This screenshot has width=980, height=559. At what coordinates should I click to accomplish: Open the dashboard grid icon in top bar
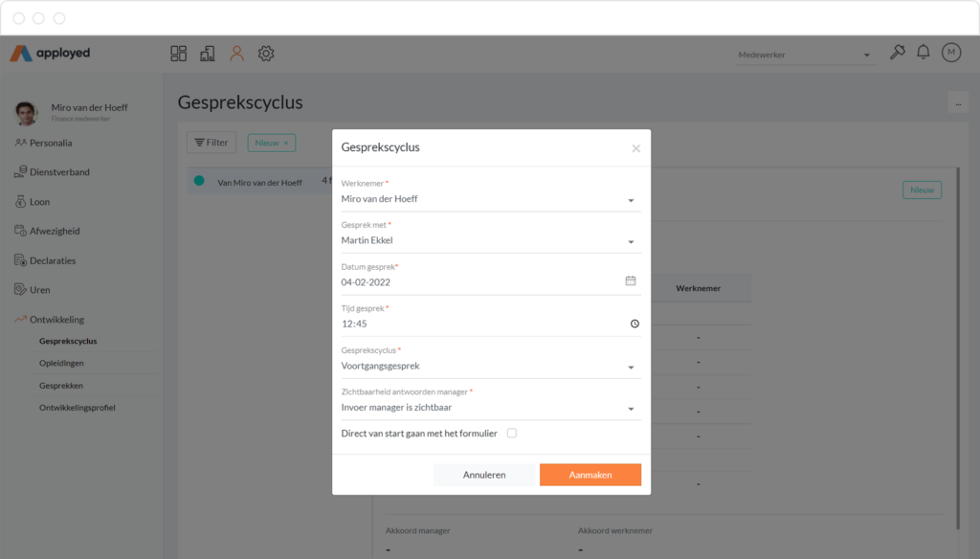pyautogui.click(x=179, y=54)
